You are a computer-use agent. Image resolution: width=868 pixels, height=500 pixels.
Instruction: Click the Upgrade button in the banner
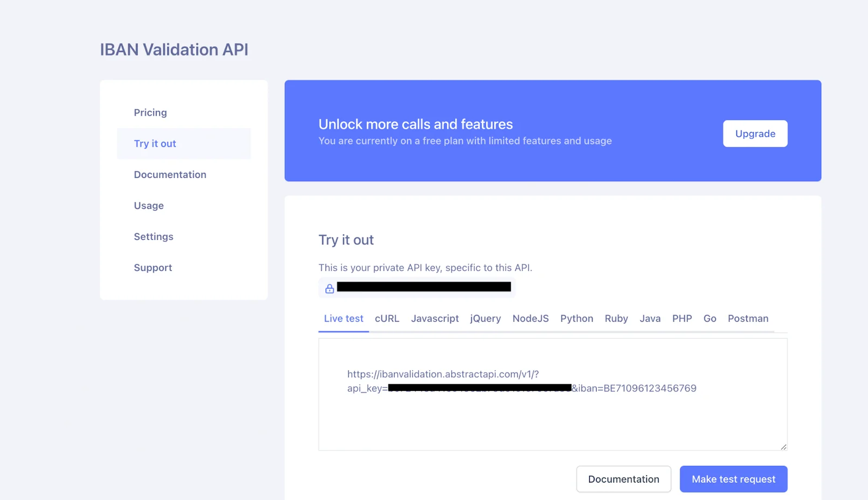[755, 133]
